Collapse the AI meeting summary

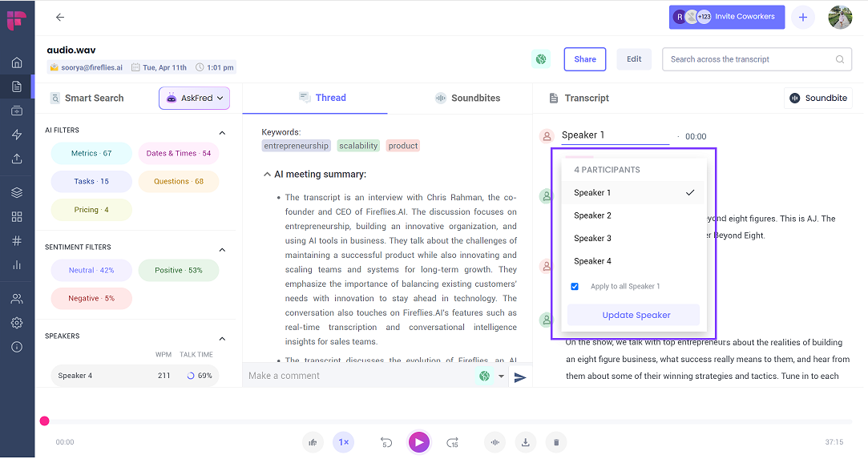[x=267, y=174]
